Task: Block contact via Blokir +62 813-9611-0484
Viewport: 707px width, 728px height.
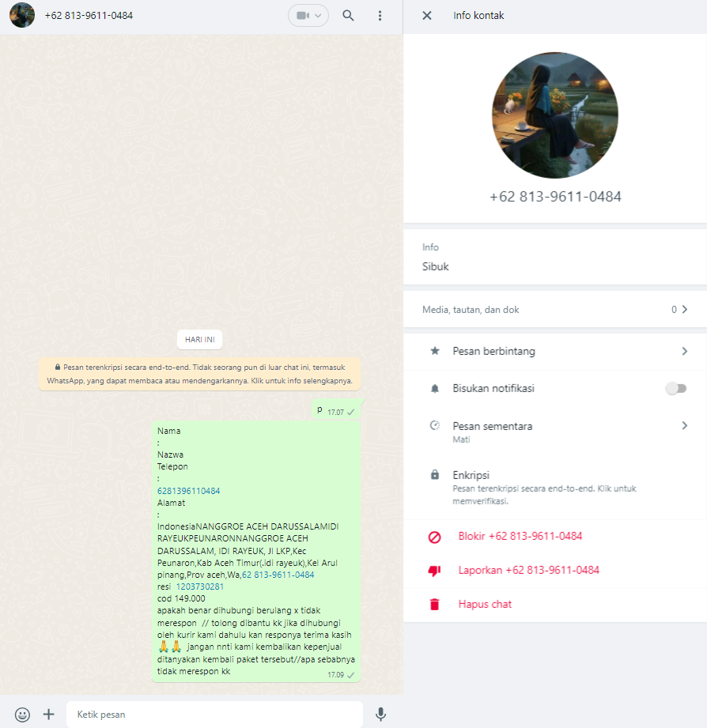Action: (520, 536)
